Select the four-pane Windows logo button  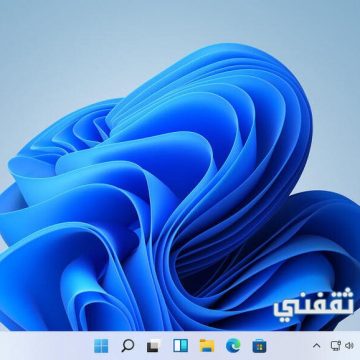(101, 346)
